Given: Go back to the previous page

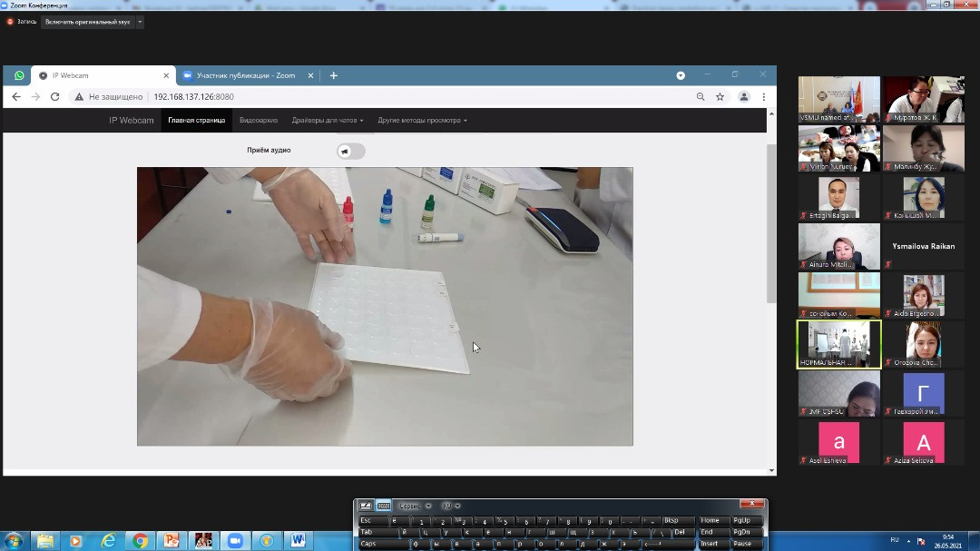Looking at the screenshot, I should coord(15,96).
